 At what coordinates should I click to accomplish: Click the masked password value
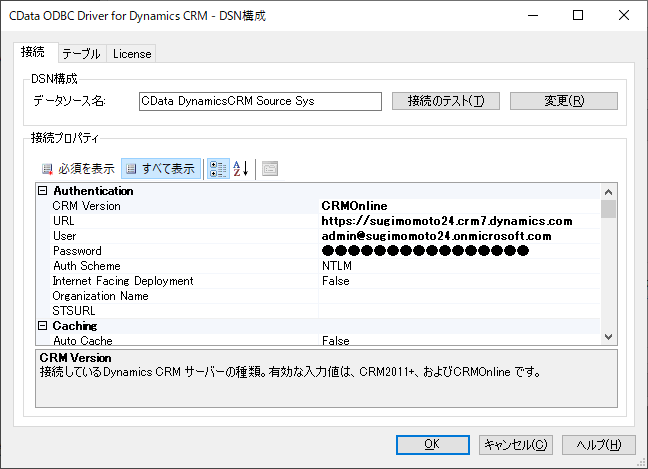pyautogui.click(x=425, y=251)
